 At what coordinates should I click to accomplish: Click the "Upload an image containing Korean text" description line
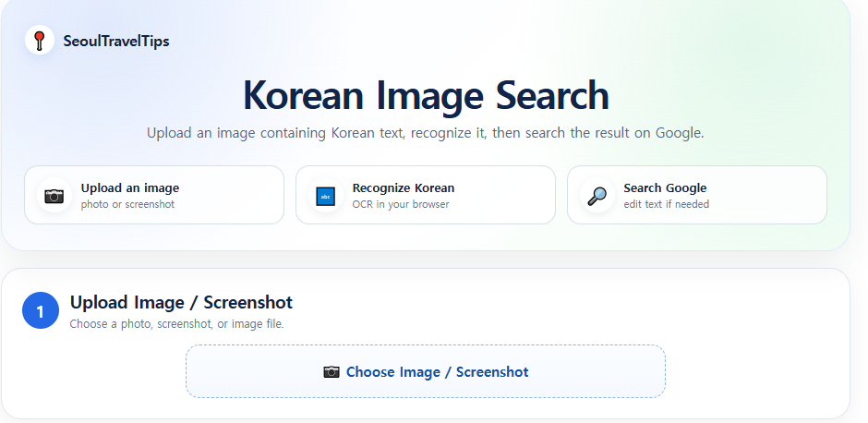[x=425, y=133]
